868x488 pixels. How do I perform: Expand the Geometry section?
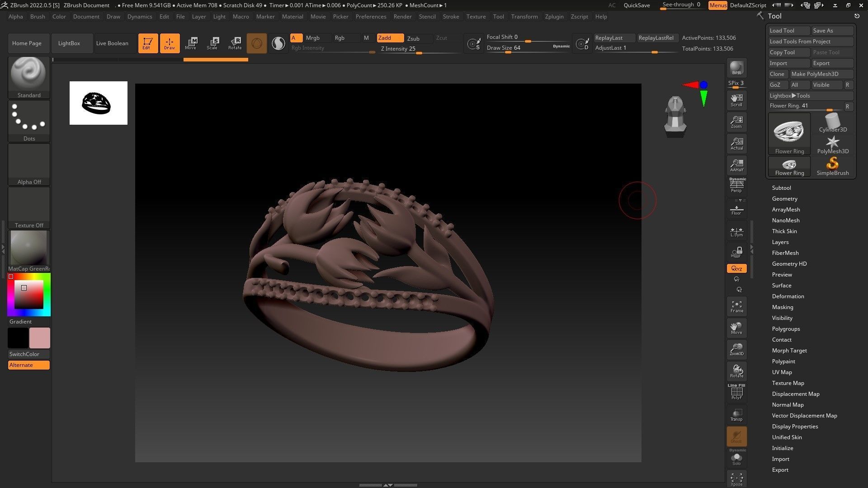(x=784, y=198)
